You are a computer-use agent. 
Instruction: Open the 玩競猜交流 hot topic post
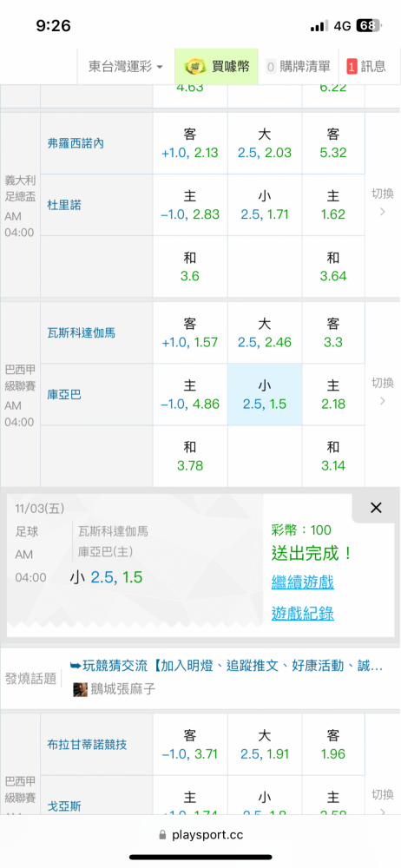point(227,667)
